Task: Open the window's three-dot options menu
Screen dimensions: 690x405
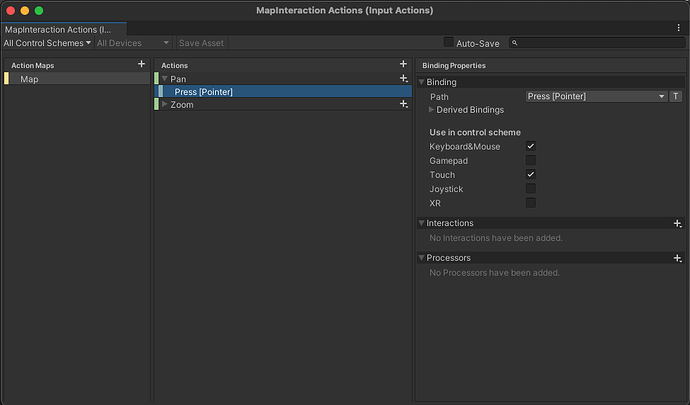Action: point(679,28)
